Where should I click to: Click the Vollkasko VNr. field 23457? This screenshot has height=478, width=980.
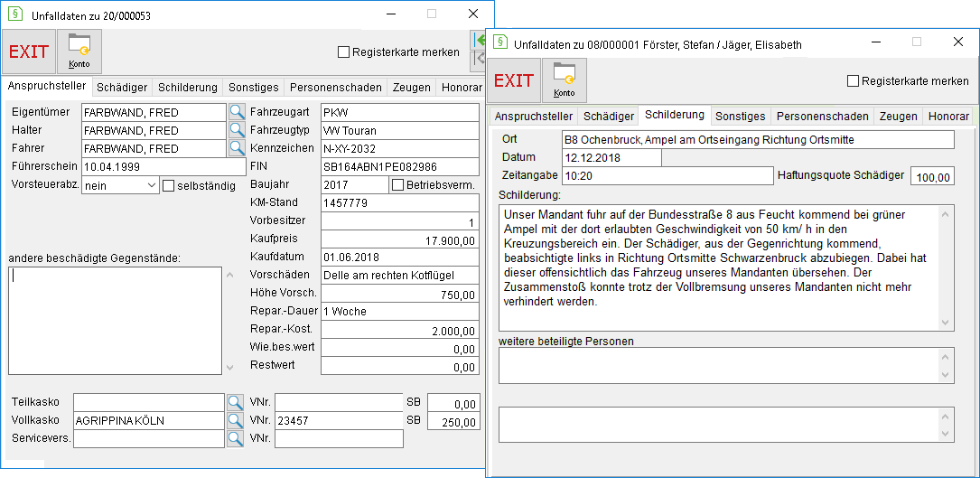pyautogui.click(x=340, y=421)
